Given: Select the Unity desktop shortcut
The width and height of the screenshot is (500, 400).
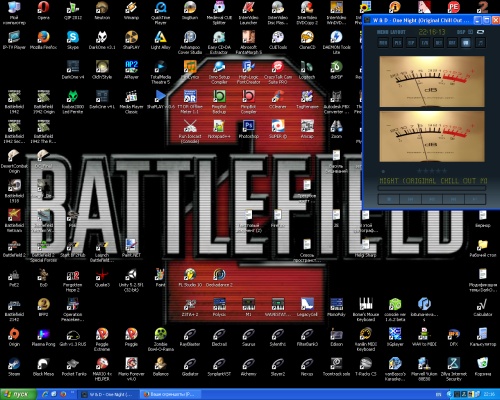Looking at the screenshot, I should (131, 280).
